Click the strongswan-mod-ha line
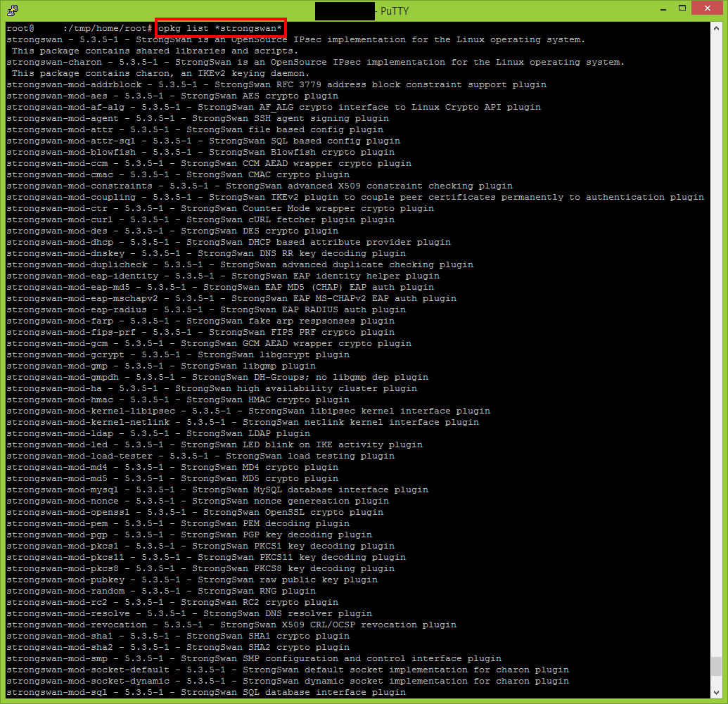This screenshot has height=704, width=728. tap(212, 388)
